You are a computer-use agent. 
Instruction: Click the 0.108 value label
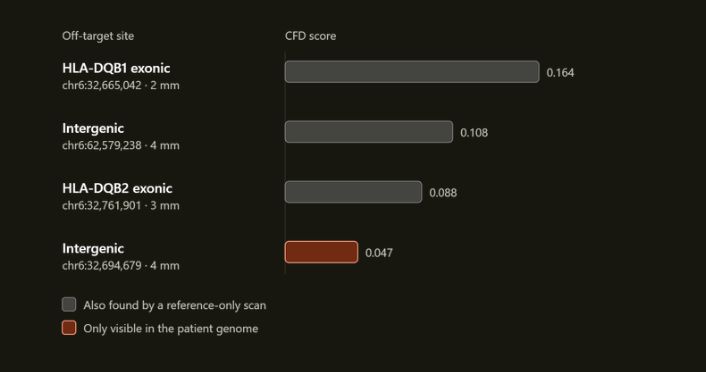[x=474, y=133]
